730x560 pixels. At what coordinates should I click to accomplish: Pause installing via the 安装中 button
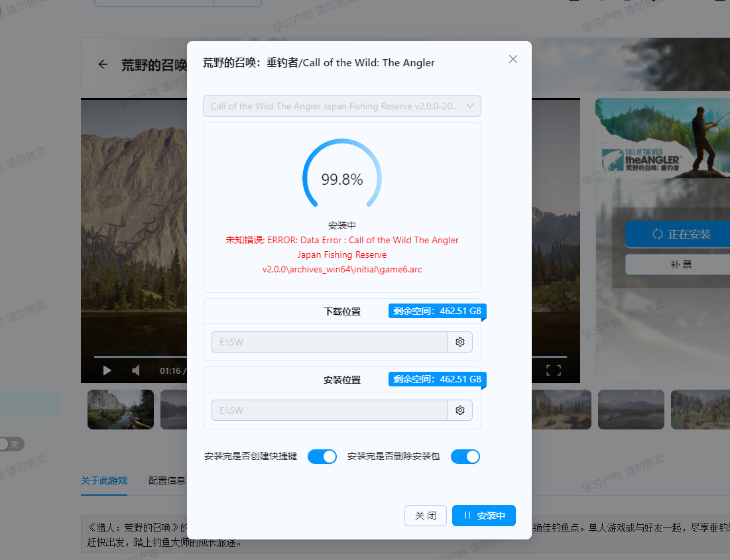pyautogui.click(x=484, y=516)
